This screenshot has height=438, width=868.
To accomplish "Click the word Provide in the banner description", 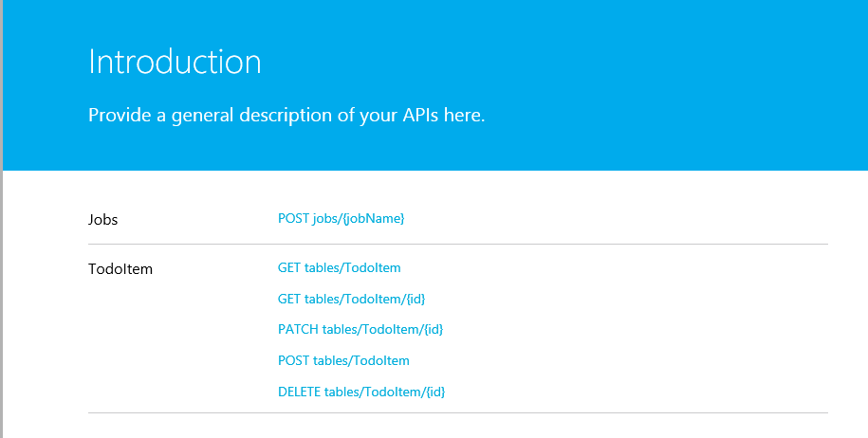I will (x=117, y=116).
